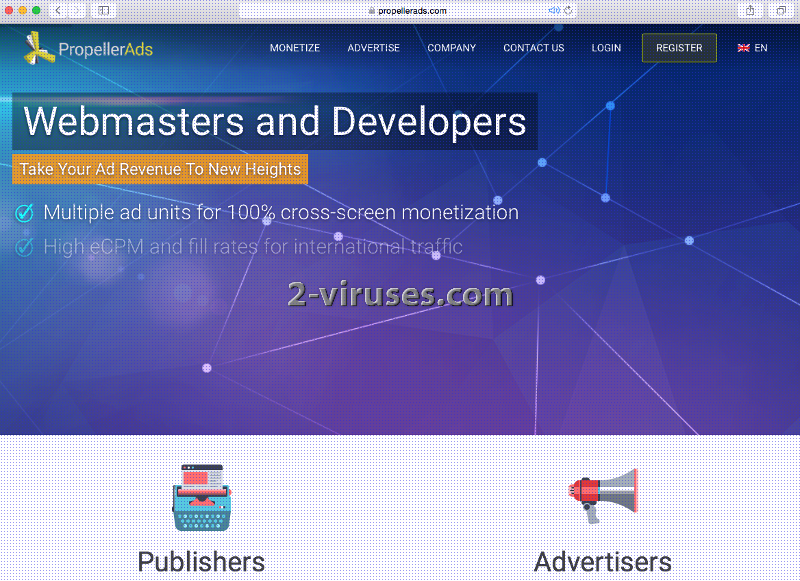Viewport: 800px width, 581px height.
Task: Click the propellerads.com address field
Action: pos(408,11)
